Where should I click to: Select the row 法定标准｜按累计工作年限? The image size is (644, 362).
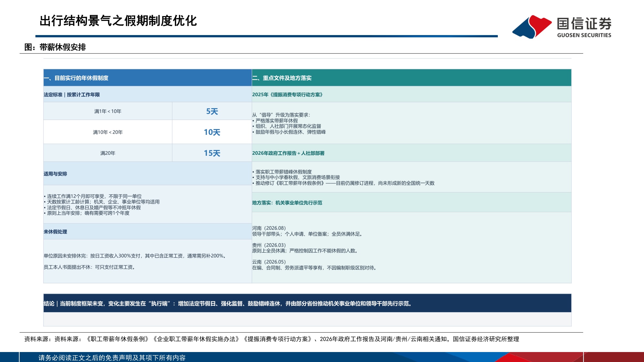coord(147,94)
